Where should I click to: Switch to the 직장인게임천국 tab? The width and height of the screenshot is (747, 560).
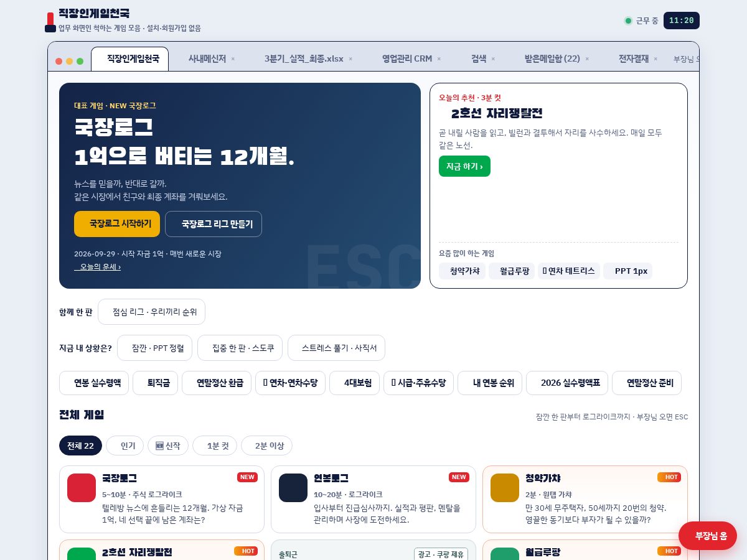pos(129,59)
